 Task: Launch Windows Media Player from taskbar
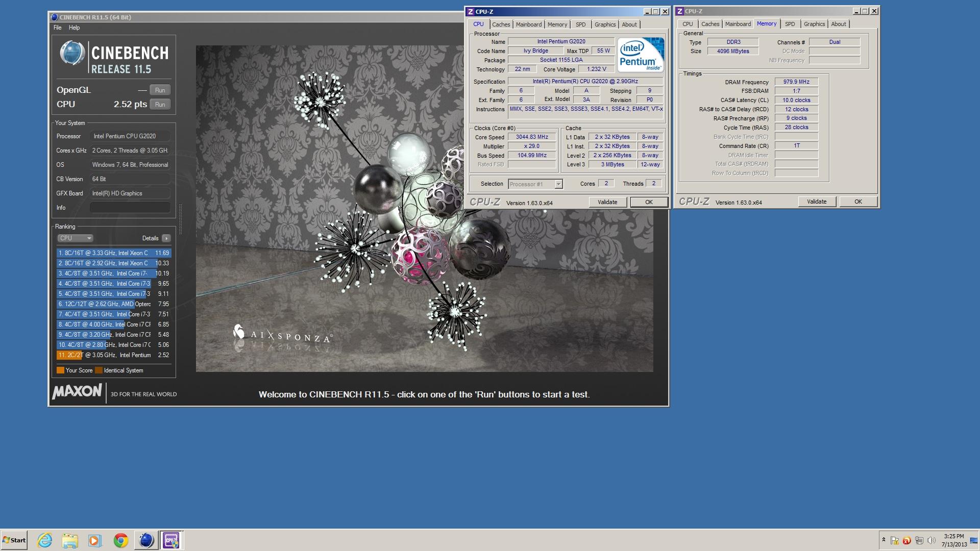click(x=95, y=540)
